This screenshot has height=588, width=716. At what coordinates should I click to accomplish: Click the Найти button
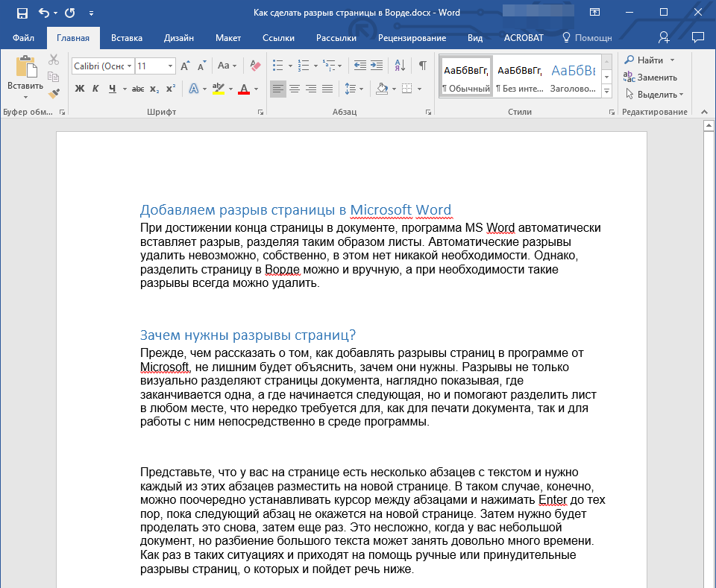650,60
